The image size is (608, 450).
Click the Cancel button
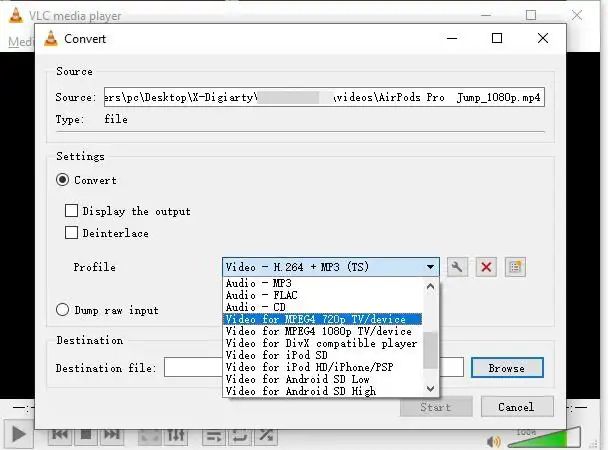(517, 407)
